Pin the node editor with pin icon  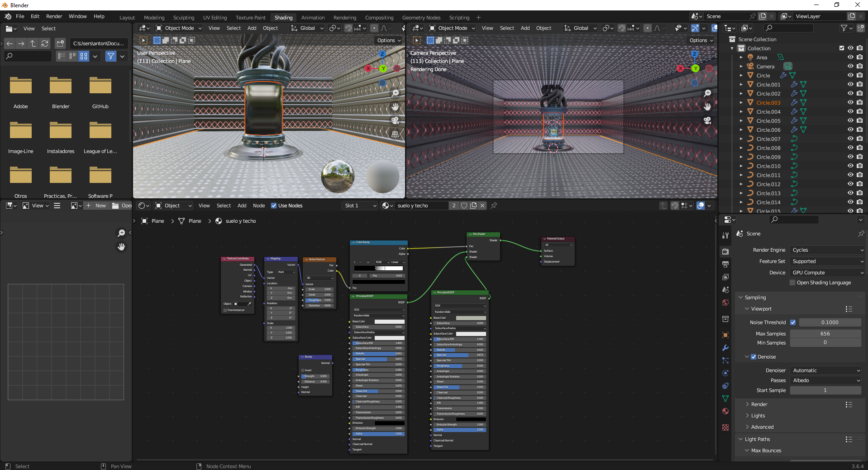[494, 206]
